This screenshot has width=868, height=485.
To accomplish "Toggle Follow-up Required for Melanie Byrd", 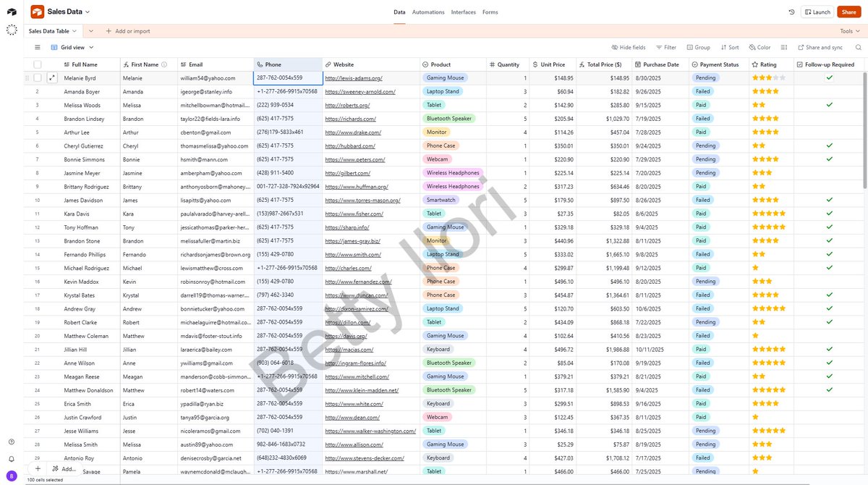I will point(830,77).
